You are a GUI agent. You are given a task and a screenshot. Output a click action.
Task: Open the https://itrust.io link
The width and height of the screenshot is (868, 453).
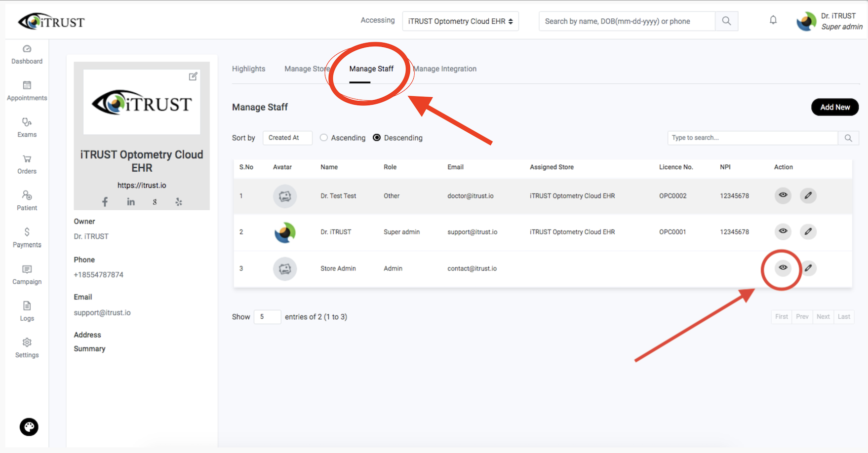pos(142,186)
